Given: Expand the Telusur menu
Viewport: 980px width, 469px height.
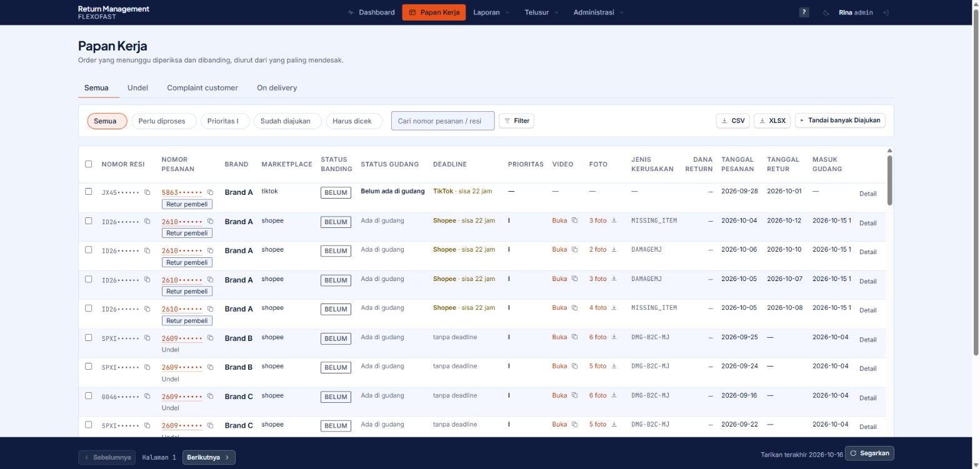Looking at the screenshot, I should click(x=541, y=12).
